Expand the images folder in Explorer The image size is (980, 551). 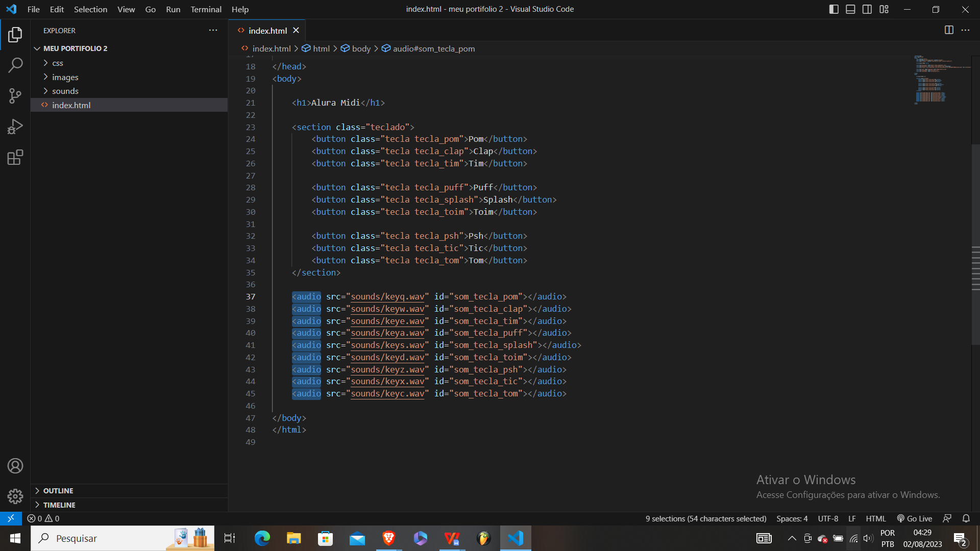[65, 77]
